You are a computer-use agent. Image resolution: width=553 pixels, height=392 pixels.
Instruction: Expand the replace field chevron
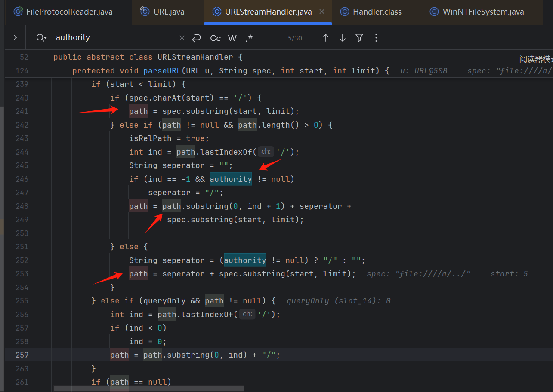click(15, 37)
